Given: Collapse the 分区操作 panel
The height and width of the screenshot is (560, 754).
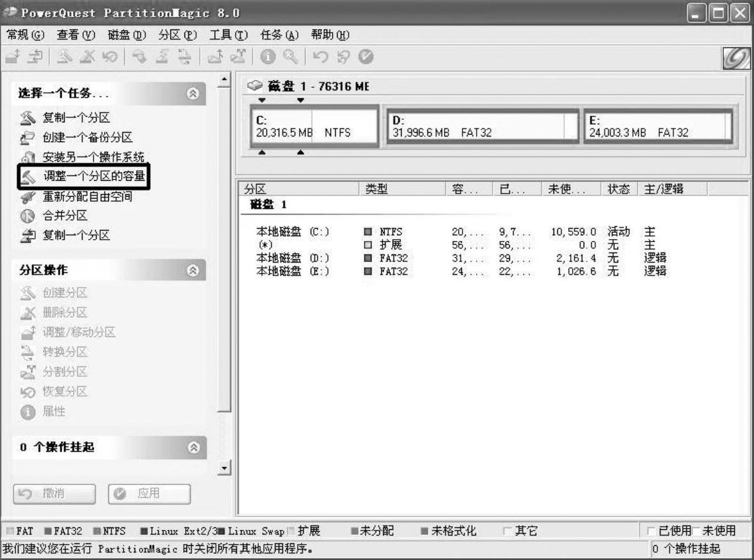Looking at the screenshot, I should click(x=193, y=270).
